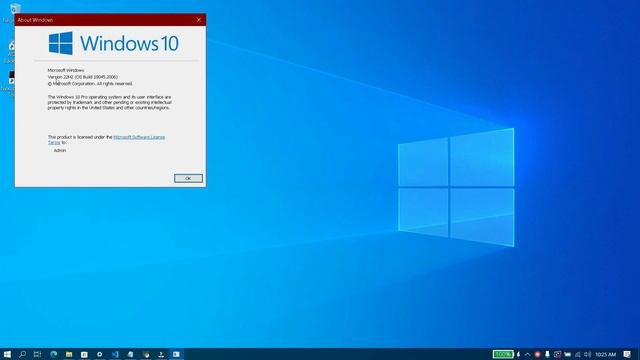Click the 10:25 AM clock
The height and width of the screenshot is (360, 640).
point(605,354)
